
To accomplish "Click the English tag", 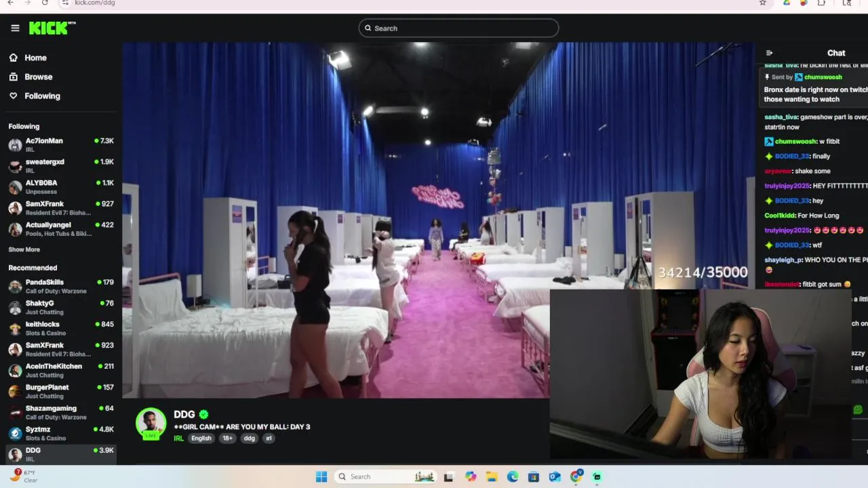I will [x=201, y=438].
